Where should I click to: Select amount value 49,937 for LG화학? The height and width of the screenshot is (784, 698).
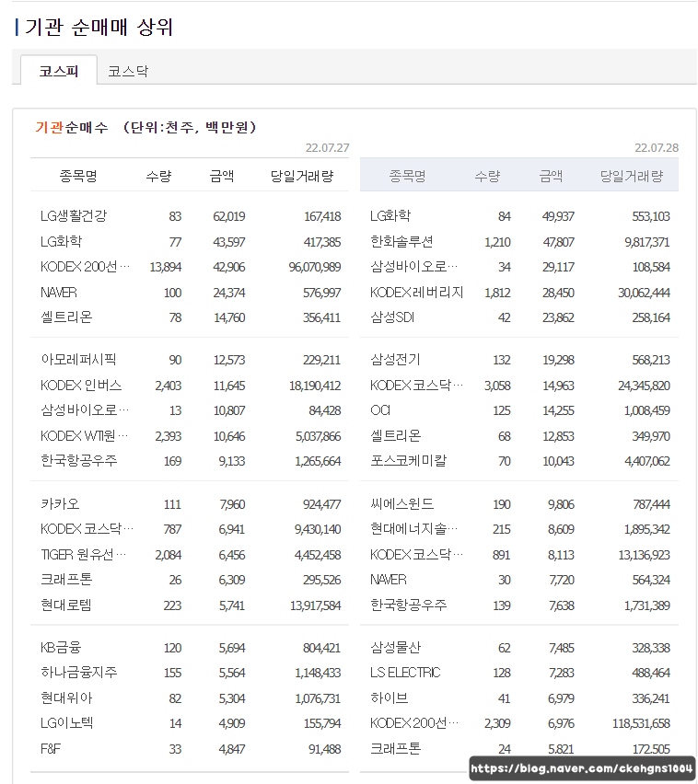click(558, 216)
